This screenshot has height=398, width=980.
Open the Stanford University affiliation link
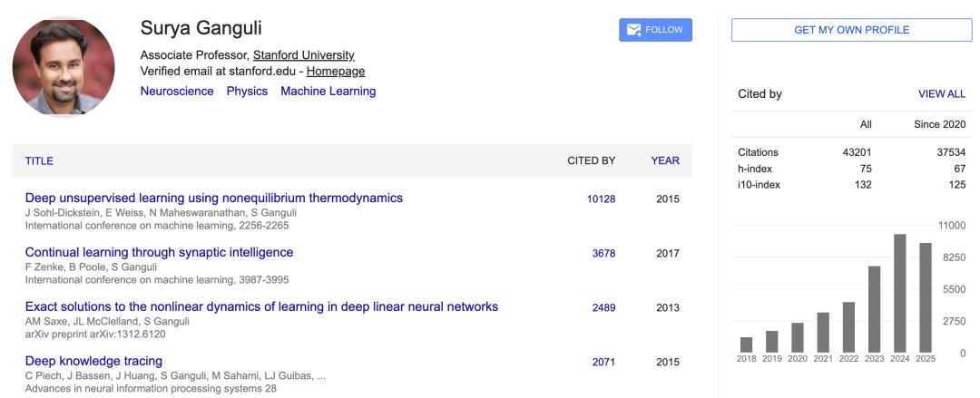tap(303, 55)
